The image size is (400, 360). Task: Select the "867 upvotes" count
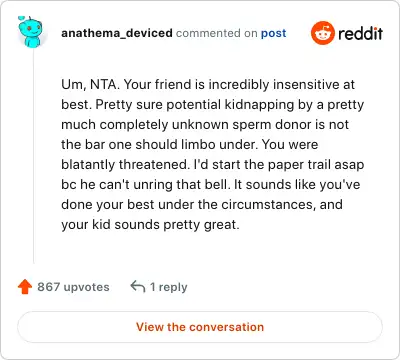coord(73,287)
